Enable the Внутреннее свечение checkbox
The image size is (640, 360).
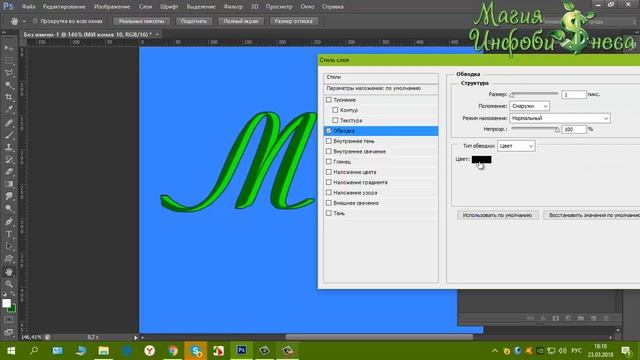(x=329, y=151)
